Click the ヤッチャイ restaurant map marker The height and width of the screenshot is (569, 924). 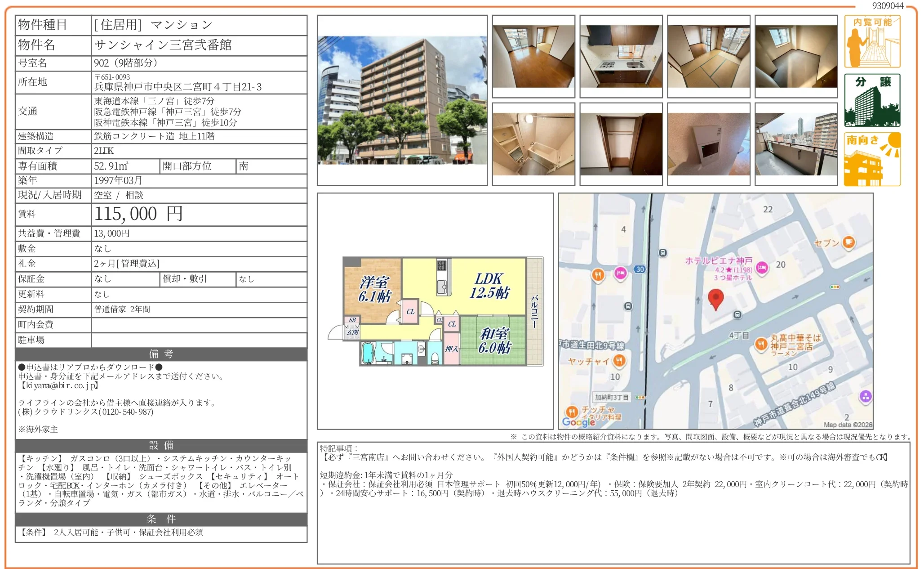click(619, 360)
